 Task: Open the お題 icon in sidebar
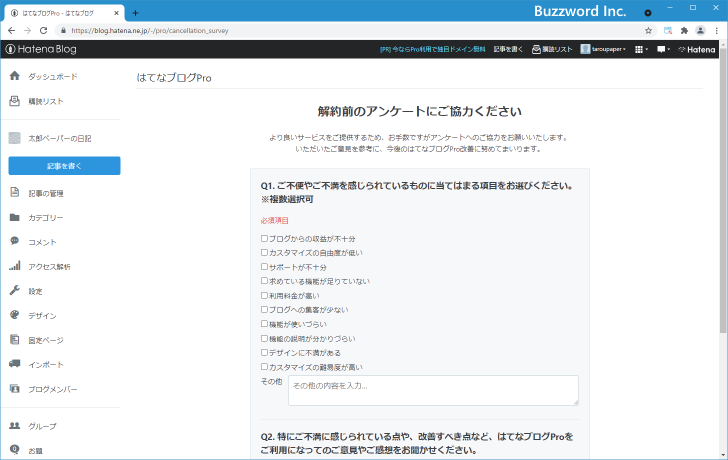tap(14, 449)
